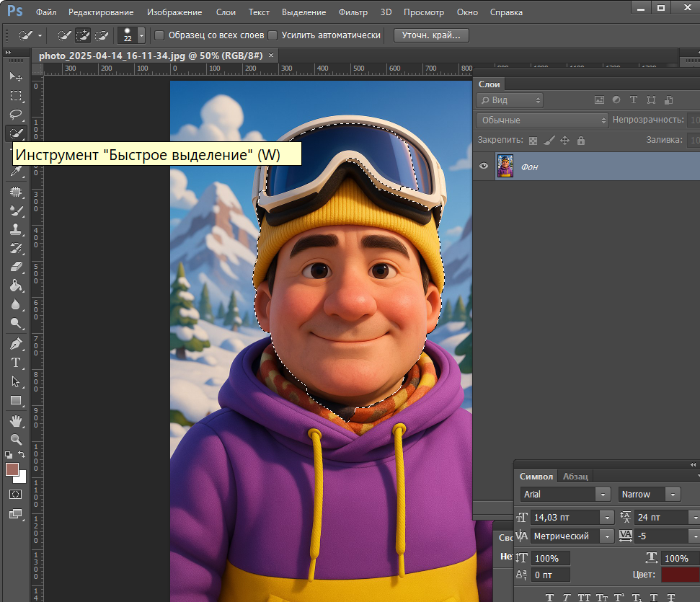Image resolution: width=700 pixels, height=602 pixels.
Task: Select the Spot Healing Brush tool
Action: click(16, 192)
